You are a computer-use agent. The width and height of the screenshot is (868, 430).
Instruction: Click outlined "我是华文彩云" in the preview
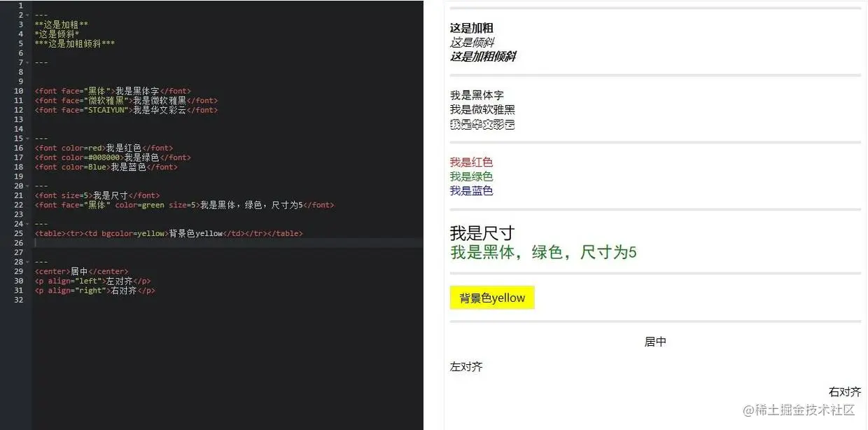482,125
